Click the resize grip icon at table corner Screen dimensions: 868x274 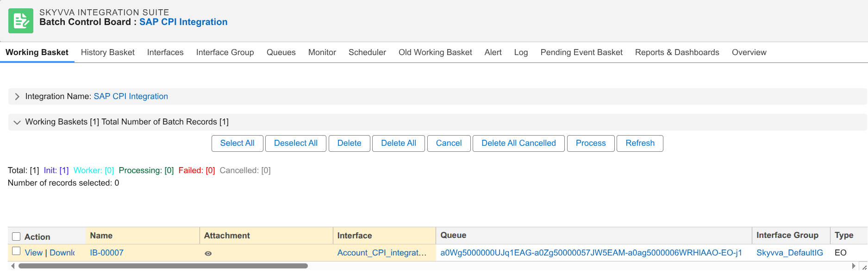864,267
